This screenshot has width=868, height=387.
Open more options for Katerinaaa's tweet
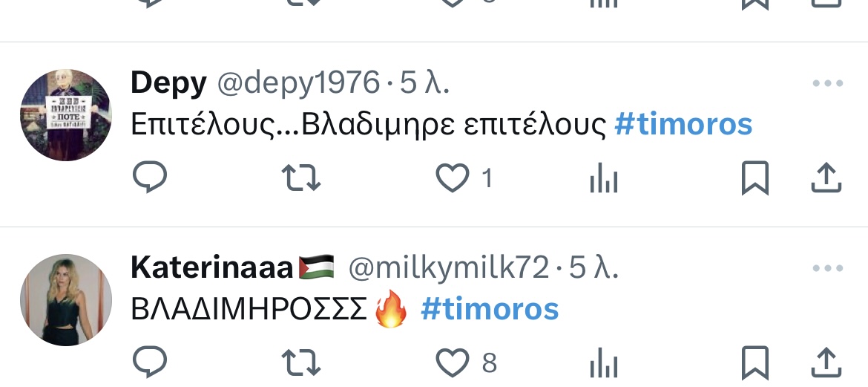pyautogui.click(x=828, y=269)
